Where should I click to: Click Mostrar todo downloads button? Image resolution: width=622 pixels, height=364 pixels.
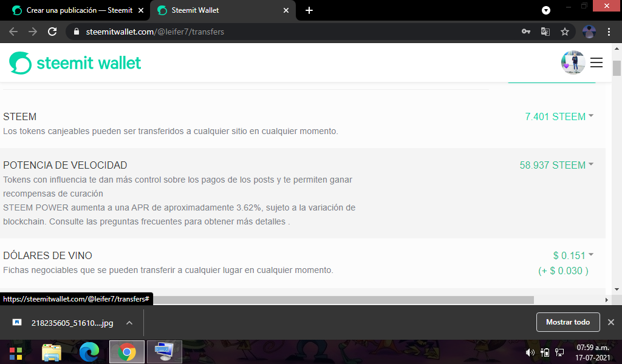click(568, 322)
